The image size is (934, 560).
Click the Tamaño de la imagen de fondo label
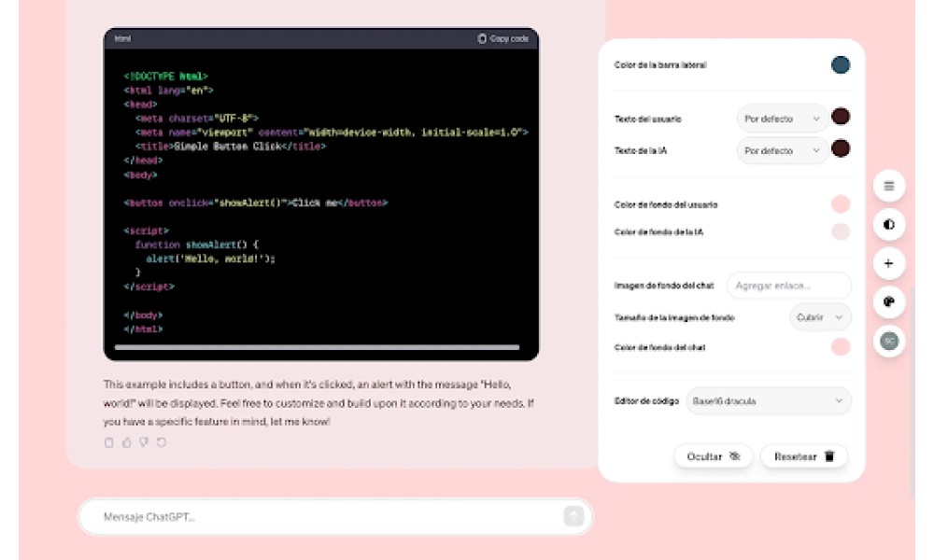673,317
